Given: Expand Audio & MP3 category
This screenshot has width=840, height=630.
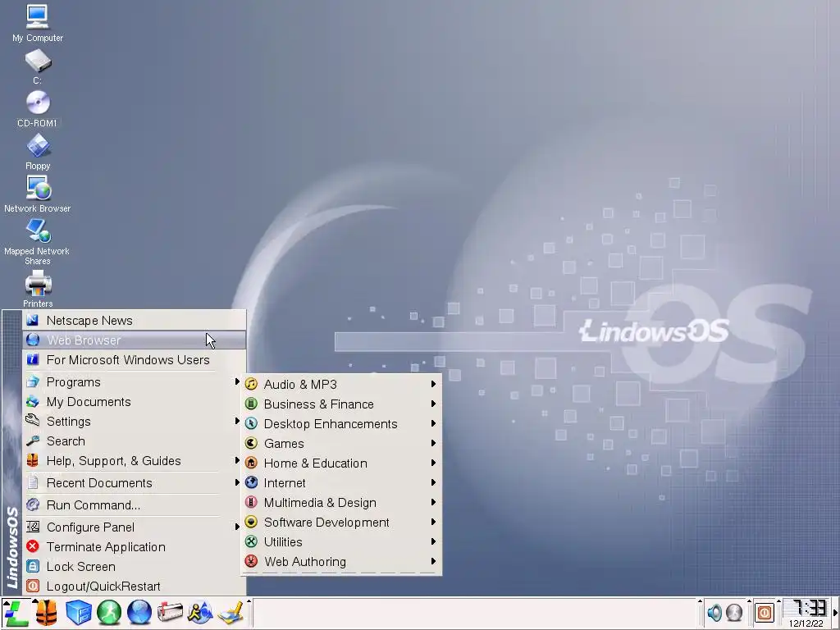Looking at the screenshot, I should coord(341,385).
